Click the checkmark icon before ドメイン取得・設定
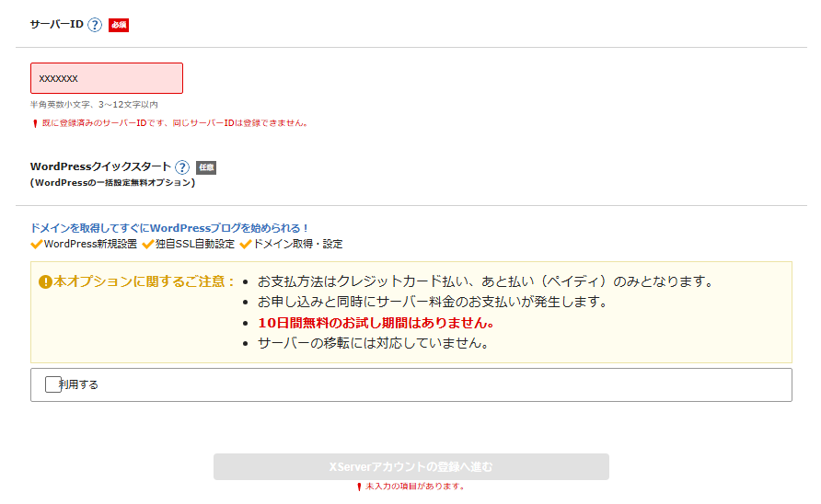821x504 pixels. (246, 245)
